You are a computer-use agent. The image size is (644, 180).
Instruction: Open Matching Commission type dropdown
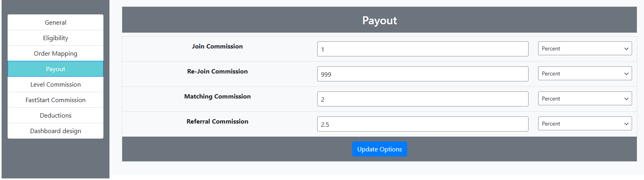[x=584, y=99]
